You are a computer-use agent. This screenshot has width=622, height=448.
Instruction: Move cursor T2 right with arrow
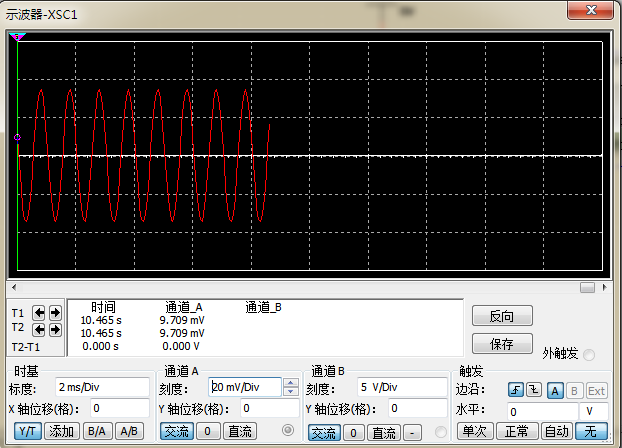(x=55, y=329)
